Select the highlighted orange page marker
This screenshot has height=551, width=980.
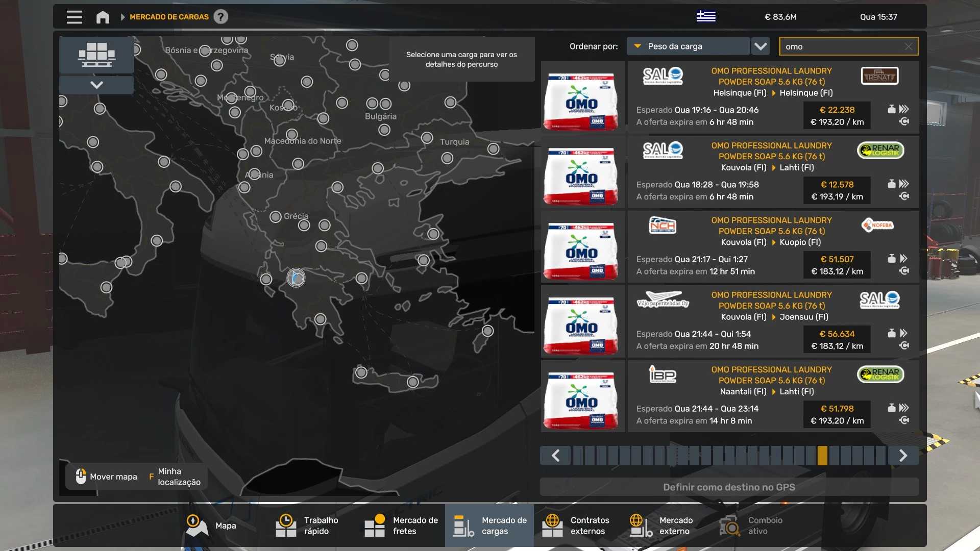[x=822, y=456]
